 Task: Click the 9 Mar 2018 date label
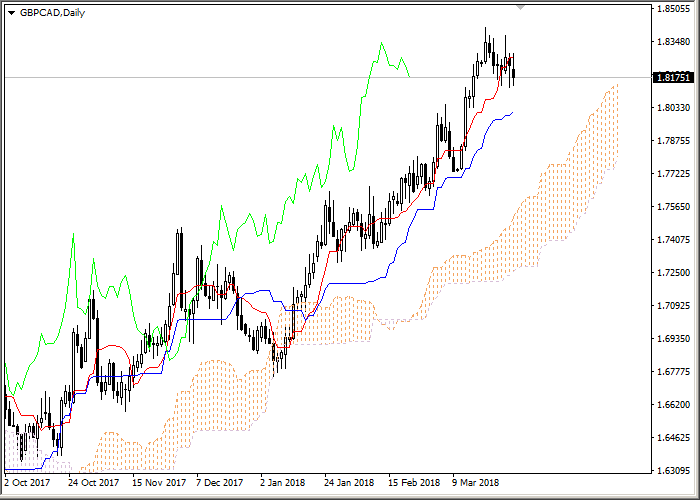(476, 483)
